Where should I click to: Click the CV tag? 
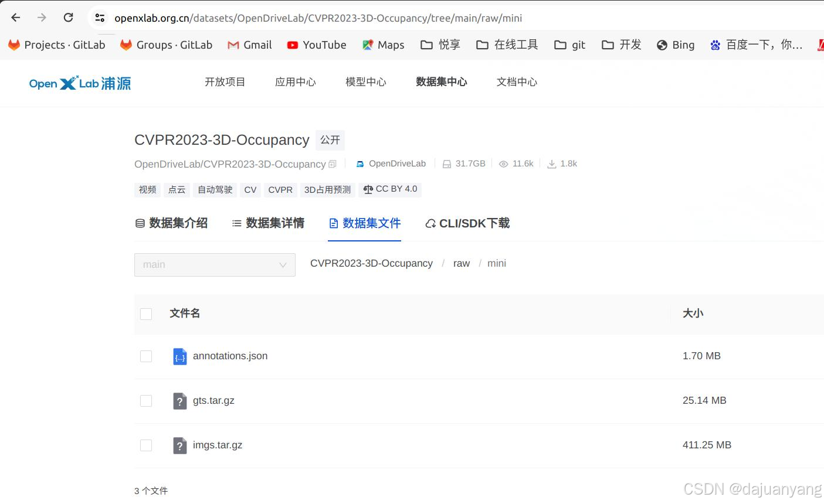[x=250, y=189]
